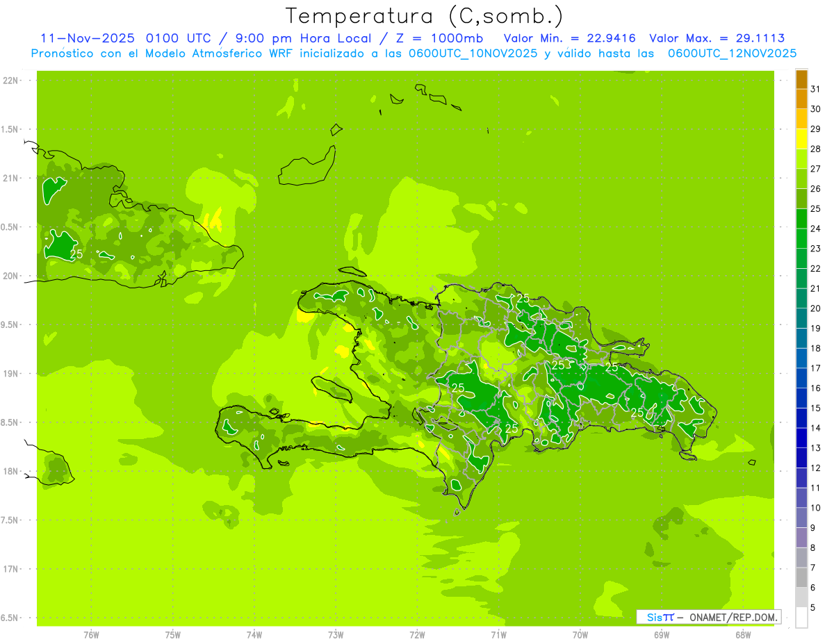
Task: Click the 22N latitude axis label
Action: 12,81
